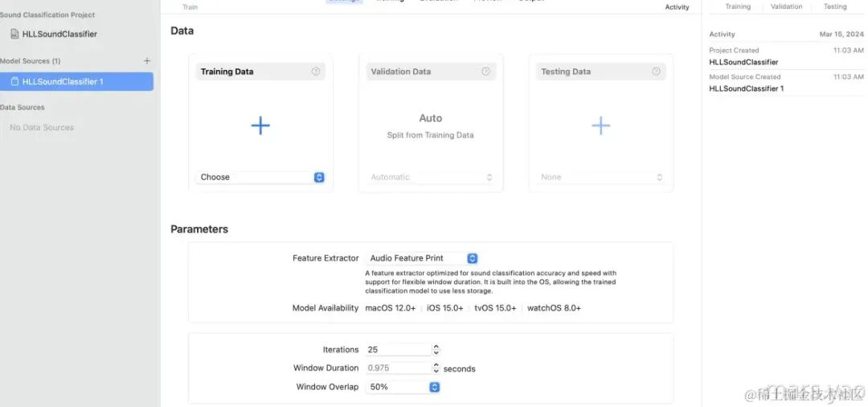Open Feature Extractor Audio Feature Print dropdown
Screen dimensions: 868x407
422,258
